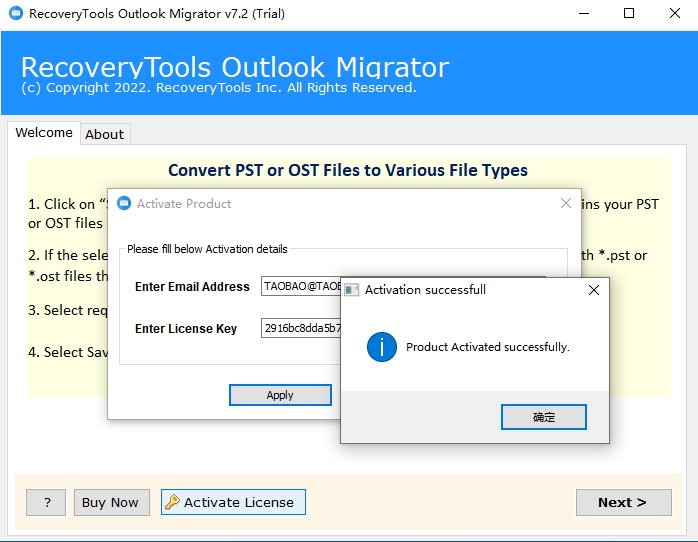This screenshot has height=542, width=698.
Task: Minimize the Outlook Migrator window
Action: tap(584, 13)
